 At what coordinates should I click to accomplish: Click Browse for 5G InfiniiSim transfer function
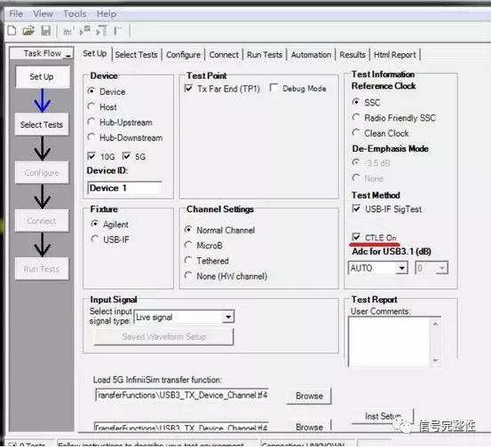pos(309,396)
